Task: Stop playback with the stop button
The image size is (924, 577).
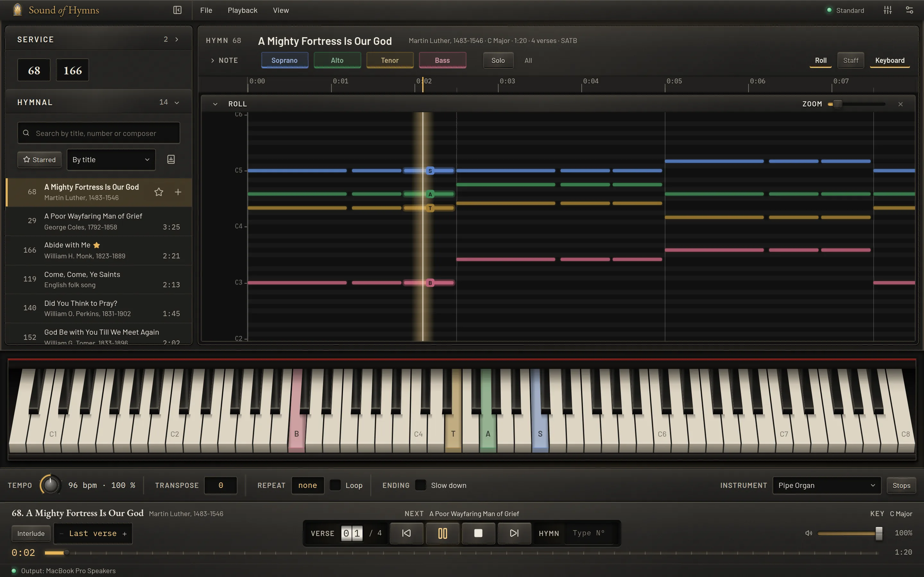Action: (x=478, y=533)
